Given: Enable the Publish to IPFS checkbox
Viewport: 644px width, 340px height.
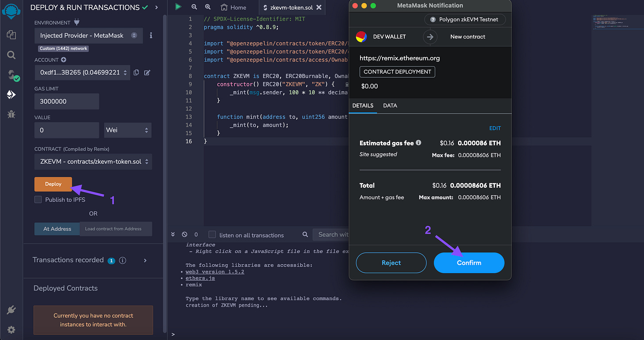Looking at the screenshot, I should pyautogui.click(x=38, y=200).
